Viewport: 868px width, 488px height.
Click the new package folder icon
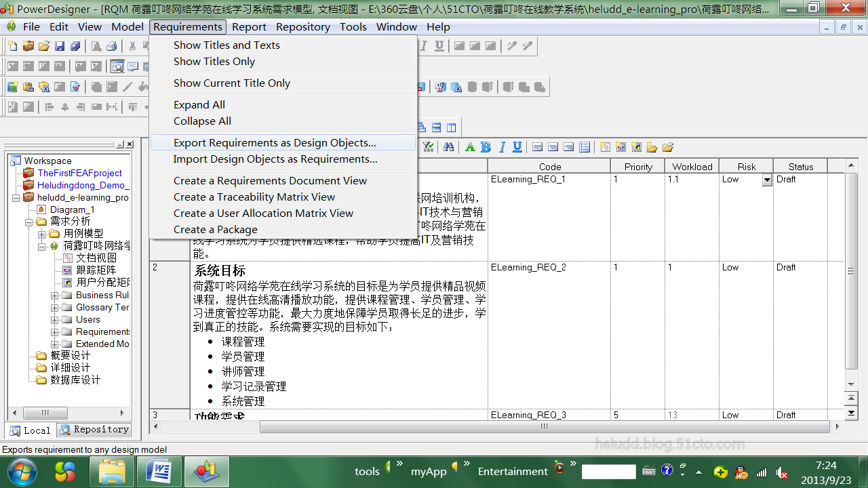tap(652, 147)
